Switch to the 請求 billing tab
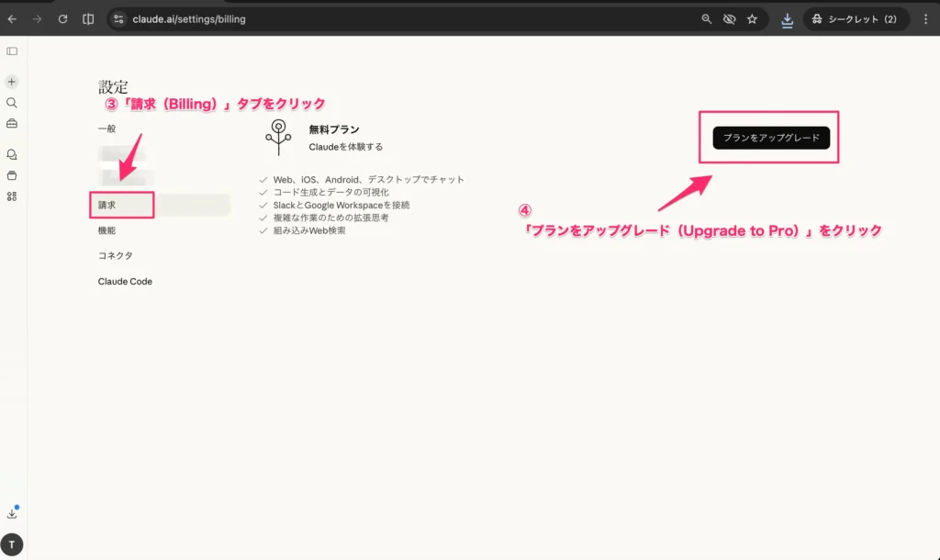The height and width of the screenshot is (560, 940). point(120,205)
